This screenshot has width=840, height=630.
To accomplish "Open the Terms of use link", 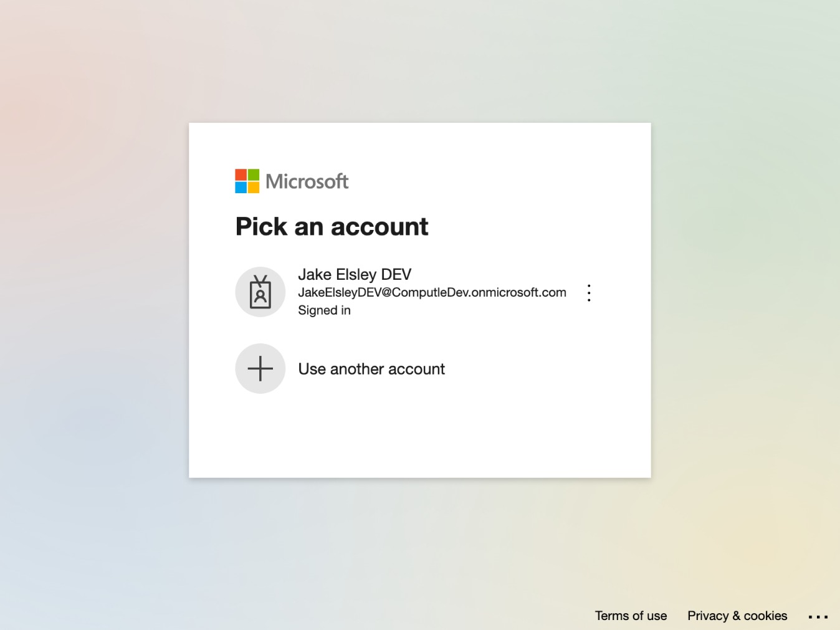I will pos(631,616).
